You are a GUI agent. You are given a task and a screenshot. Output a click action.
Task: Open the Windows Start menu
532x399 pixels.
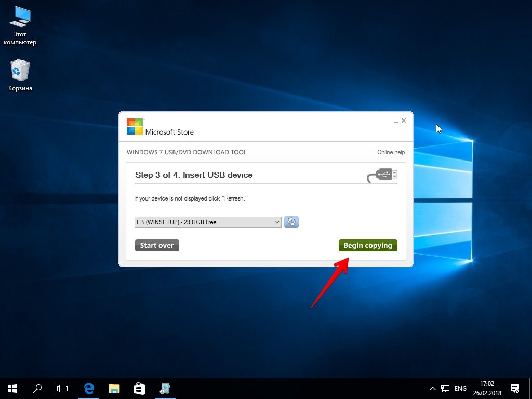(x=12, y=389)
